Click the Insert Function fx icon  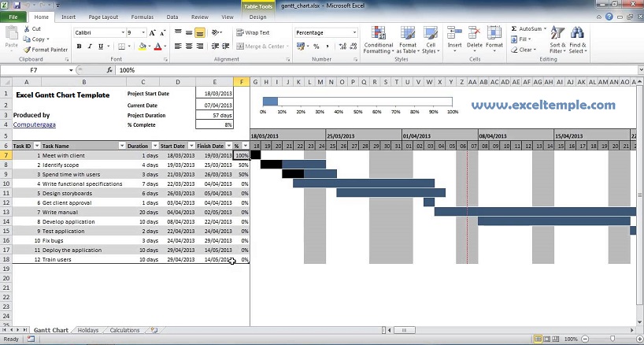click(109, 70)
